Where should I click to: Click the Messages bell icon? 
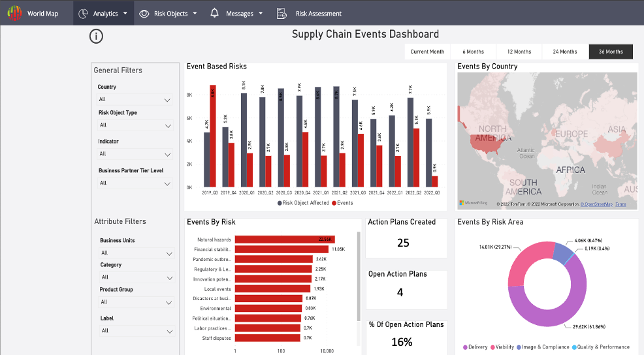(x=214, y=13)
